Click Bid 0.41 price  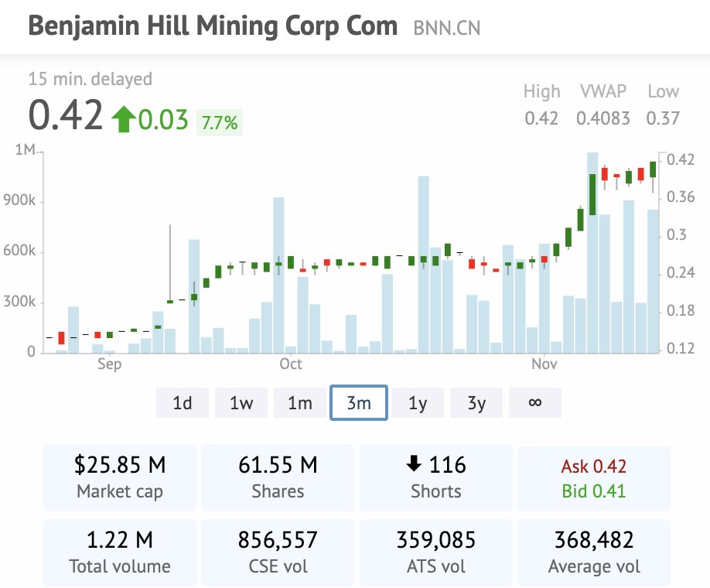coord(594,491)
